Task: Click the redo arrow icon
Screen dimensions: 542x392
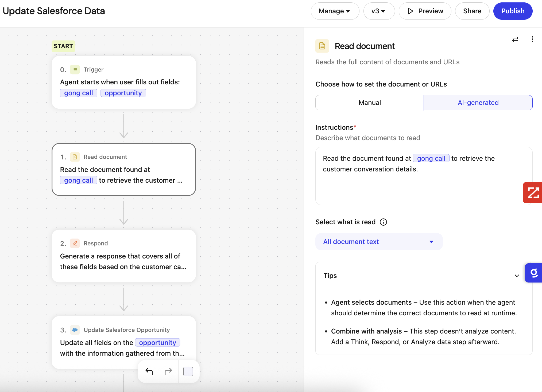Action: 168,371
